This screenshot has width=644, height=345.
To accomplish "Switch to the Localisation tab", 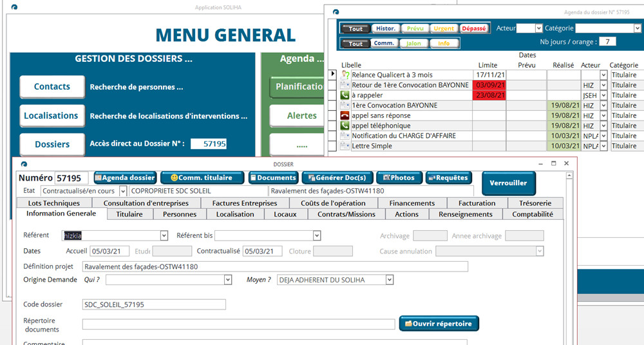I will click(x=235, y=214).
